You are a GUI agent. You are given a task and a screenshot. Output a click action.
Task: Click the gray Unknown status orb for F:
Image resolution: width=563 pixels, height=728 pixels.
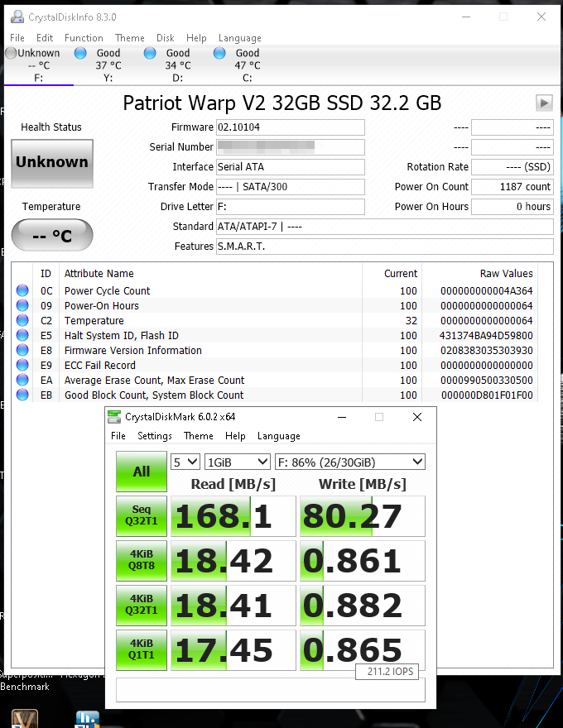(x=11, y=53)
